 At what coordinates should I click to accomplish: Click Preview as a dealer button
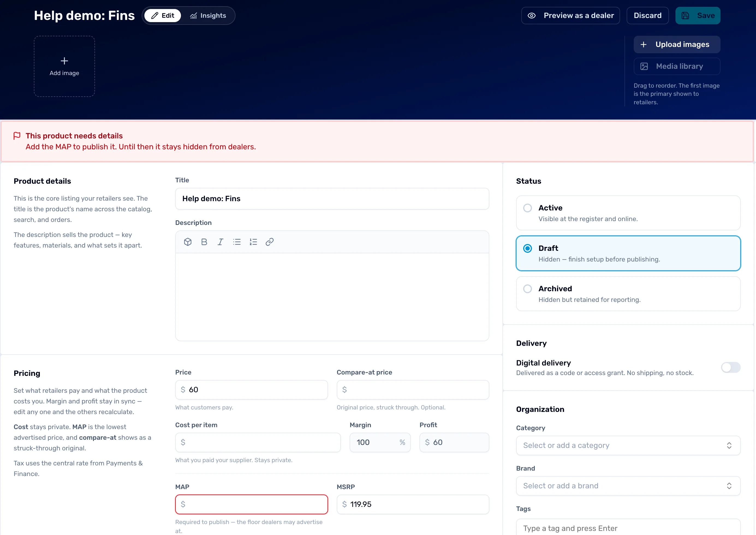click(x=570, y=16)
